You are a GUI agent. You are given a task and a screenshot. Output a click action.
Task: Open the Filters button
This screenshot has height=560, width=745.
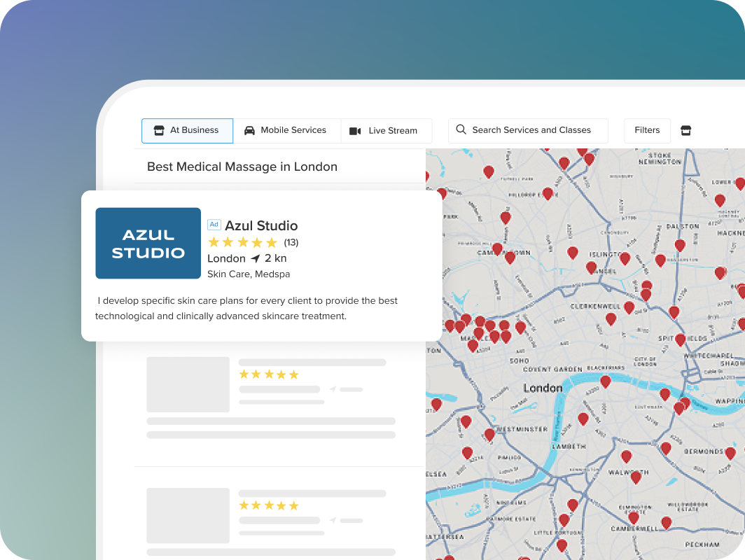(x=647, y=130)
